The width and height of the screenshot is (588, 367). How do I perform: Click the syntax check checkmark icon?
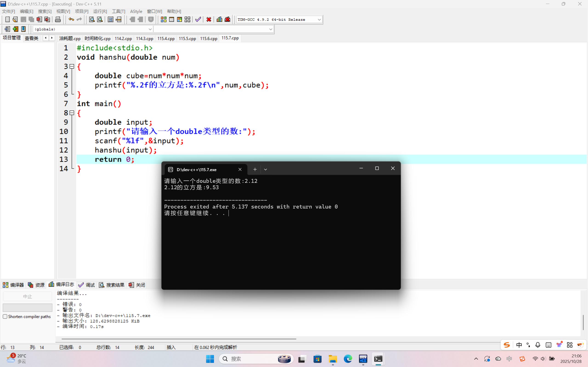click(x=198, y=19)
